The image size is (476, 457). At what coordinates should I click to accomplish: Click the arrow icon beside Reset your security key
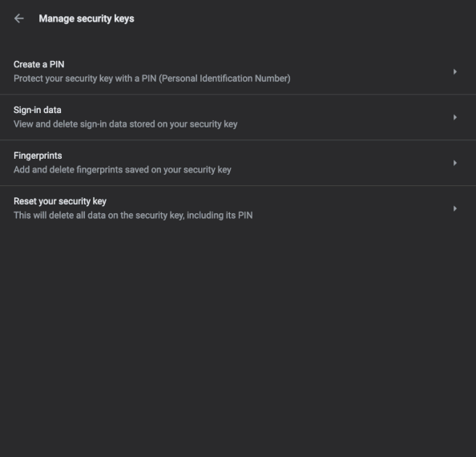(454, 208)
